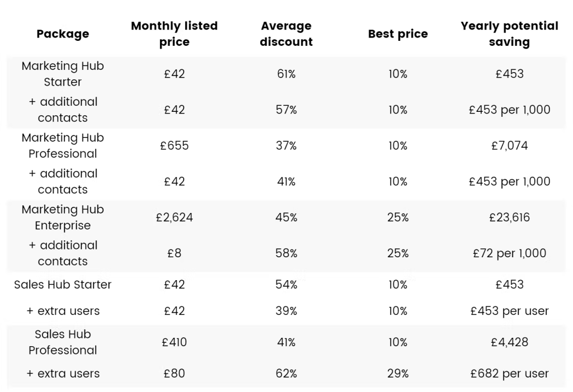Click the £8 additional contacts price
The width and height of the screenshot is (573, 392).
[x=174, y=253]
